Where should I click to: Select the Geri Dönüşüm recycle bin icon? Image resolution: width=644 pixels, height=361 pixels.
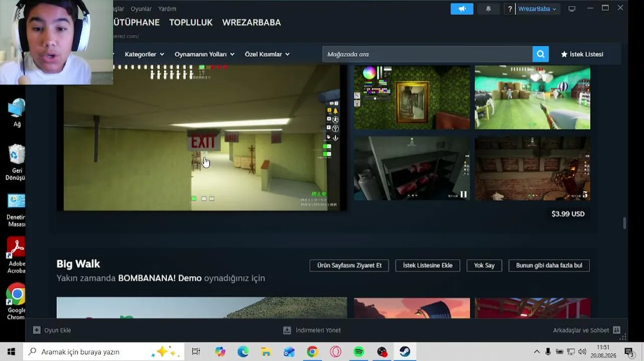tap(17, 162)
